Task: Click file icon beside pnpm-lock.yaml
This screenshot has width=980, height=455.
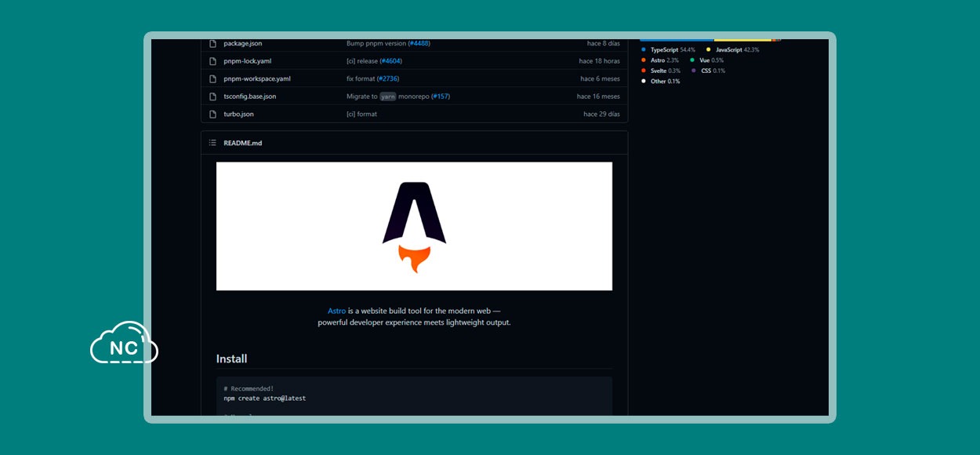Action: tap(212, 61)
